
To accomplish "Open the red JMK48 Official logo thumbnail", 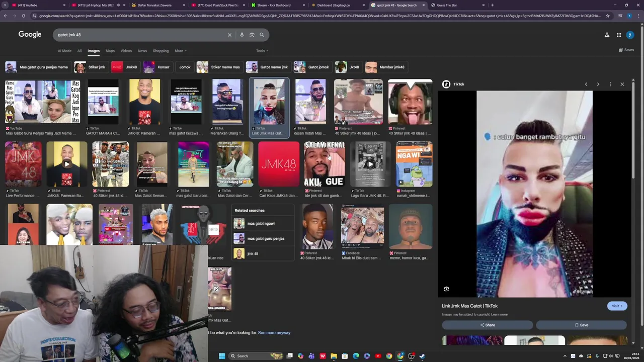I will click(278, 164).
